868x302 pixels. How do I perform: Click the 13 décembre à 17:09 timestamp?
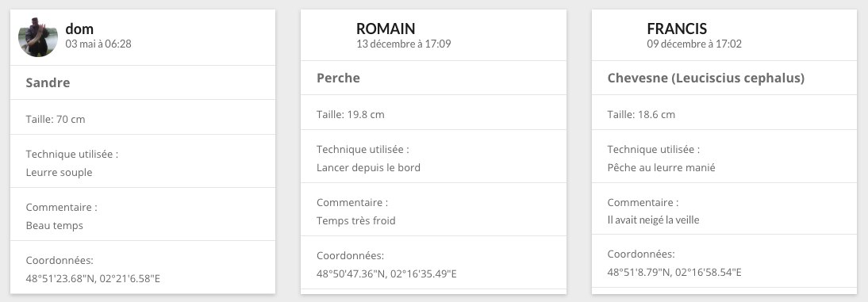coord(404,44)
